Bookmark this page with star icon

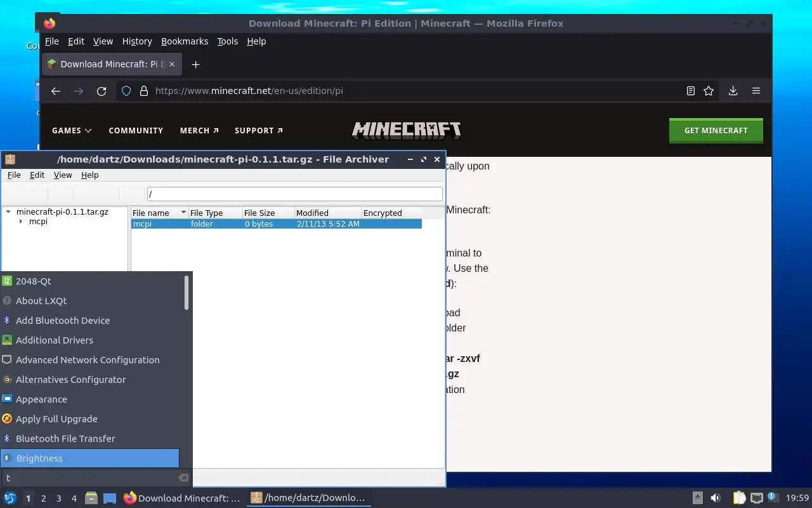709,91
